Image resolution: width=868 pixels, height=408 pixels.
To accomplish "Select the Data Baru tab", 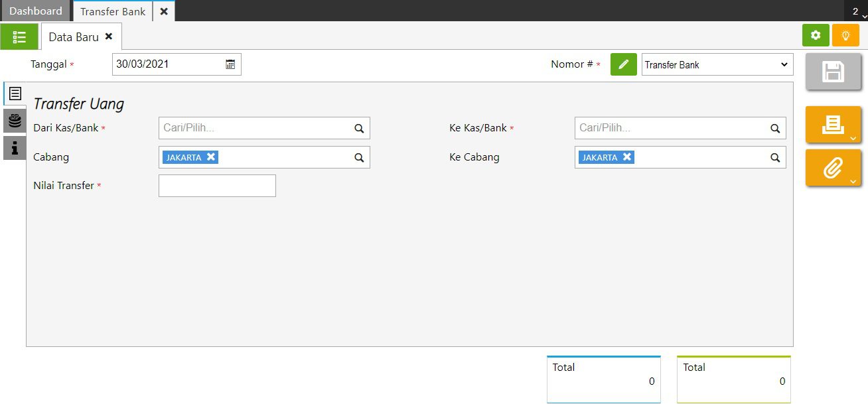I will (x=74, y=37).
